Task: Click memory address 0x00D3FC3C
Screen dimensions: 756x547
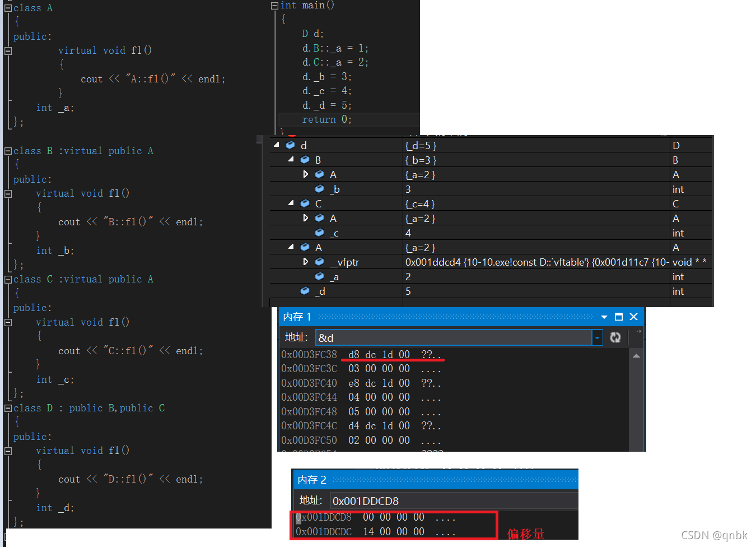Action: pyautogui.click(x=309, y=369)
